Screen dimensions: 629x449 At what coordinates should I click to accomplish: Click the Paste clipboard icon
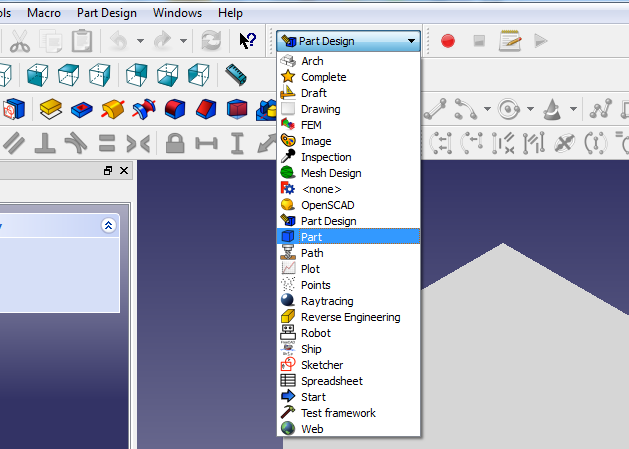tap(82, 41)
